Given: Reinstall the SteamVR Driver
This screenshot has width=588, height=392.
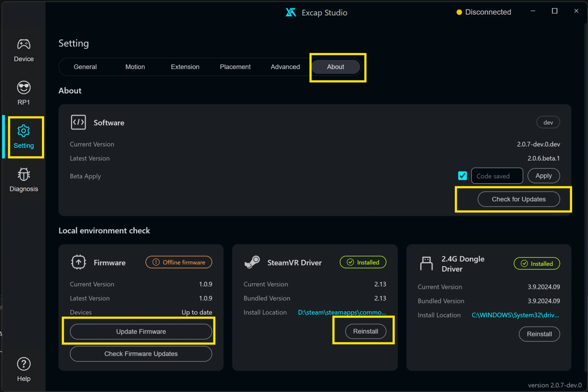Looking at the screenshot, I should point(366,331).
